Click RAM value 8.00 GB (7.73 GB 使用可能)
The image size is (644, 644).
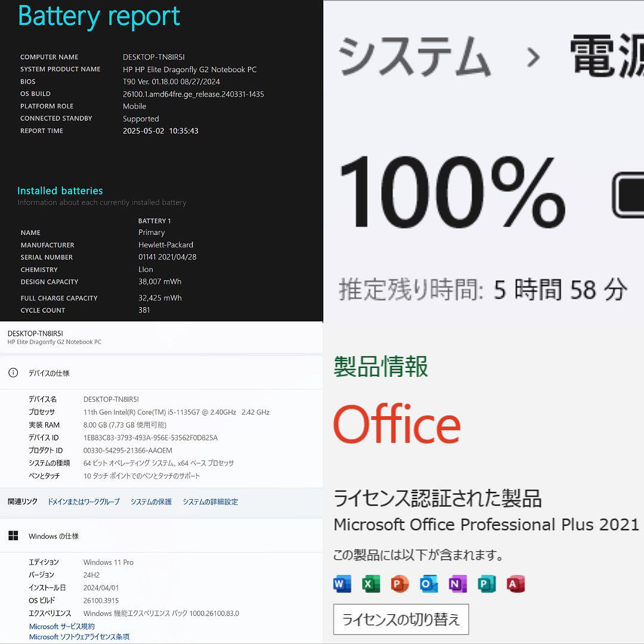[x=125, y=425]
